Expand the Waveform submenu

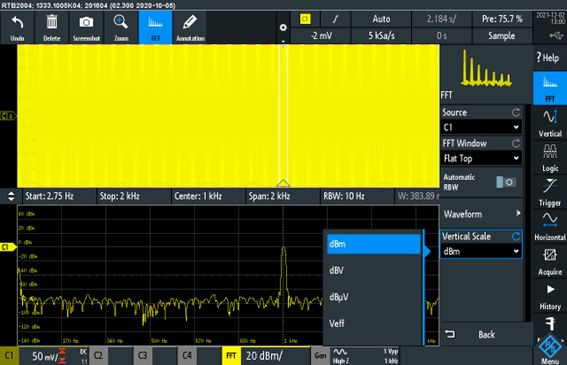click(481, 214)
